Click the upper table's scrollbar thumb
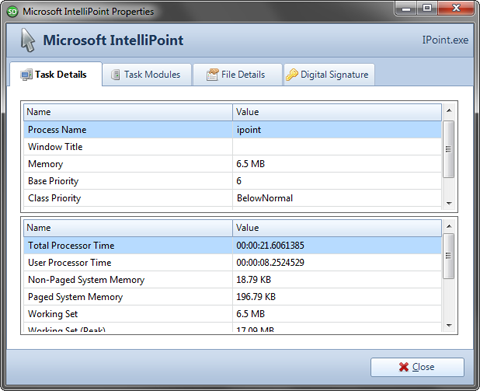This screenshot has height=391, width=480. tap(449, 149)
